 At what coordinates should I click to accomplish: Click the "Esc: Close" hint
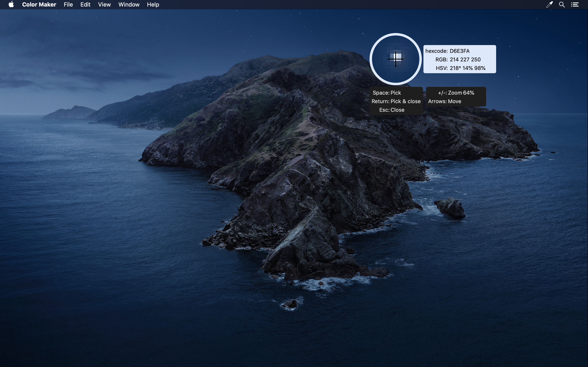(392, 110)
